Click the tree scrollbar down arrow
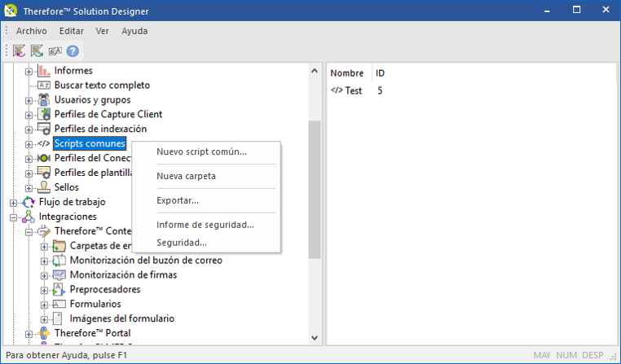 point(315,338)
